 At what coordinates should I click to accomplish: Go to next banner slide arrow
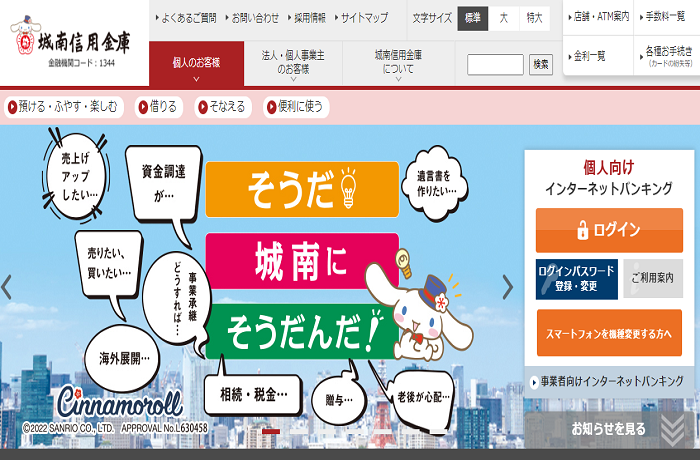(508, 287)
